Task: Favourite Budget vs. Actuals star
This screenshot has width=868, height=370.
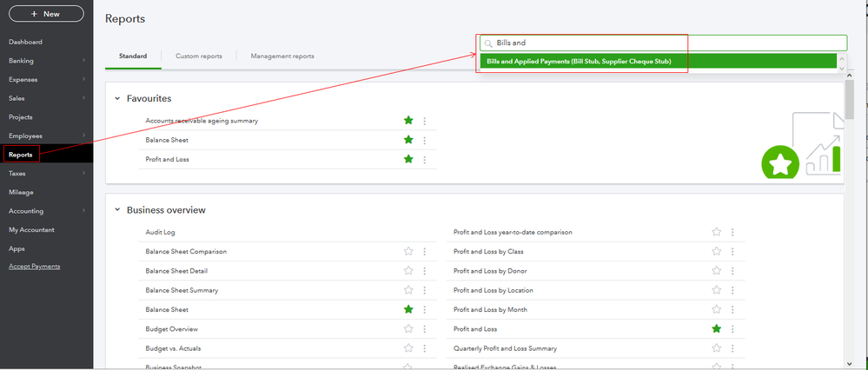Action: pos(408,348)
